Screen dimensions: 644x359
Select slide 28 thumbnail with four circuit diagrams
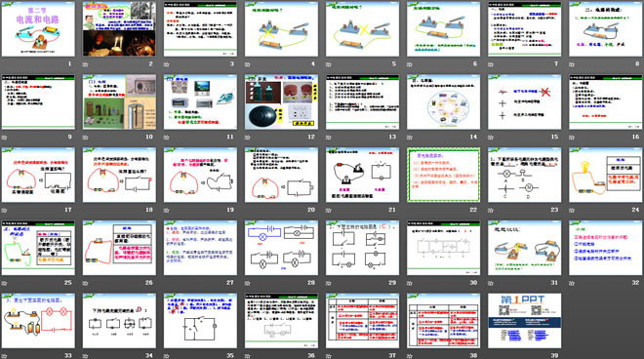click(x=281, y=248)
